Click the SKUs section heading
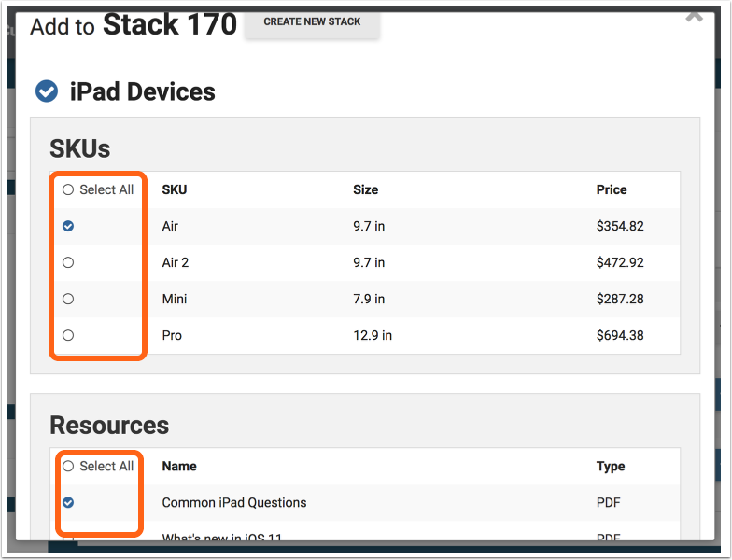732x560 pixels. pos(80,148)
